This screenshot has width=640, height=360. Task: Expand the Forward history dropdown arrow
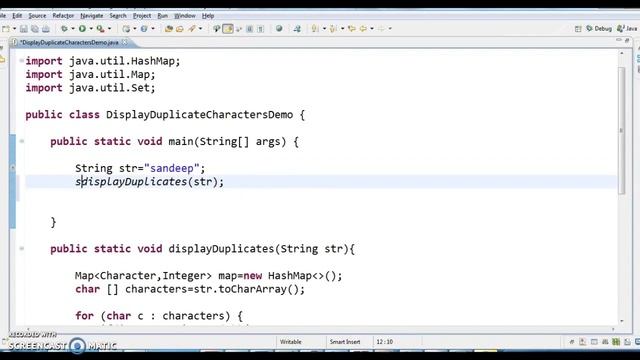tap(390, 29)
